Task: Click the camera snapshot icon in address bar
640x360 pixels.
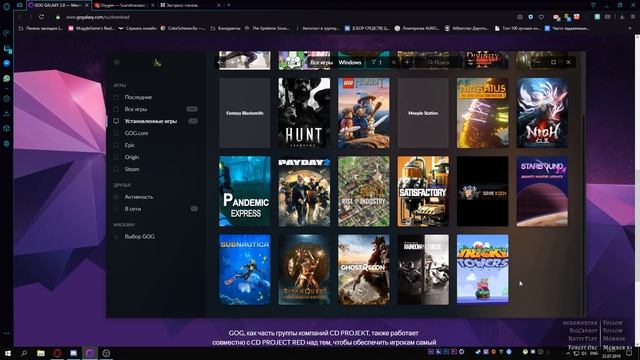Action: (520, 17)
